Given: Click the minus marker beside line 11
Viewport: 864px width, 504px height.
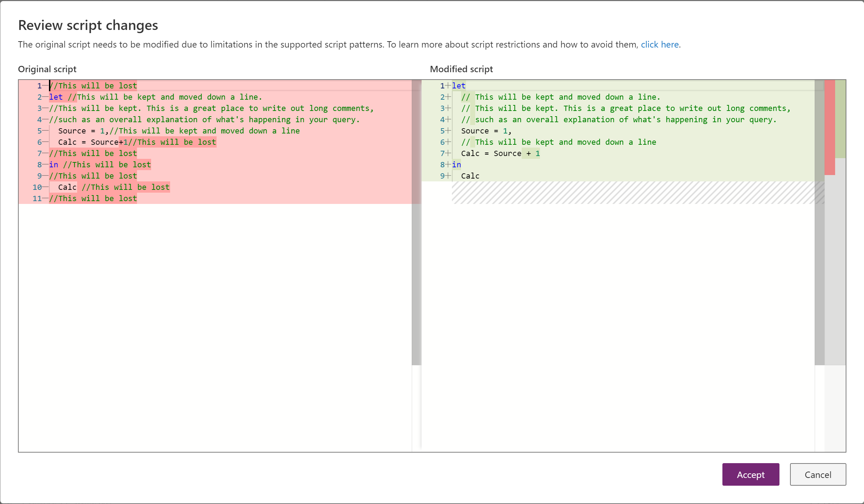Looking at the screenshot, I should 45,198.
